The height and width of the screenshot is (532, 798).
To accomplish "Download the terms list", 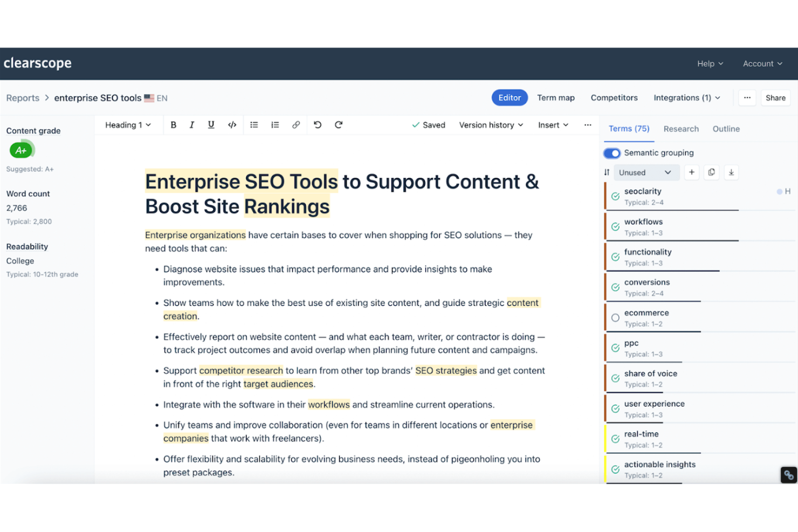I will [731, 172].
